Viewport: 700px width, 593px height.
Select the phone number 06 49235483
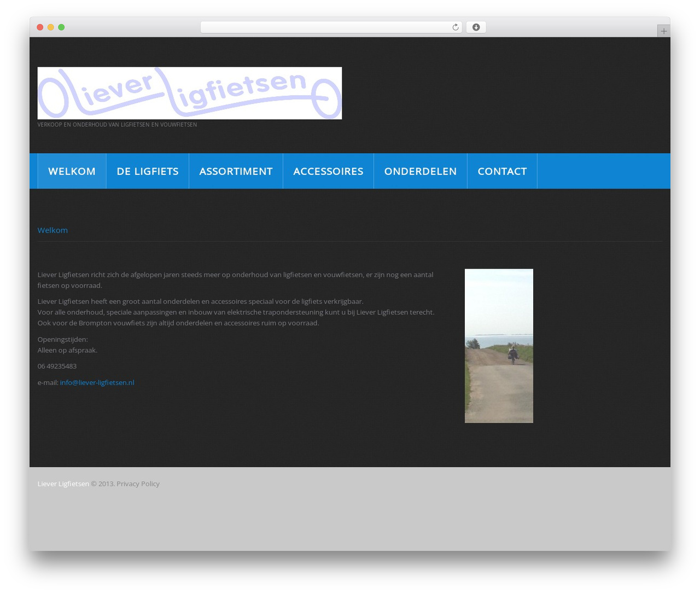[57, 366]
